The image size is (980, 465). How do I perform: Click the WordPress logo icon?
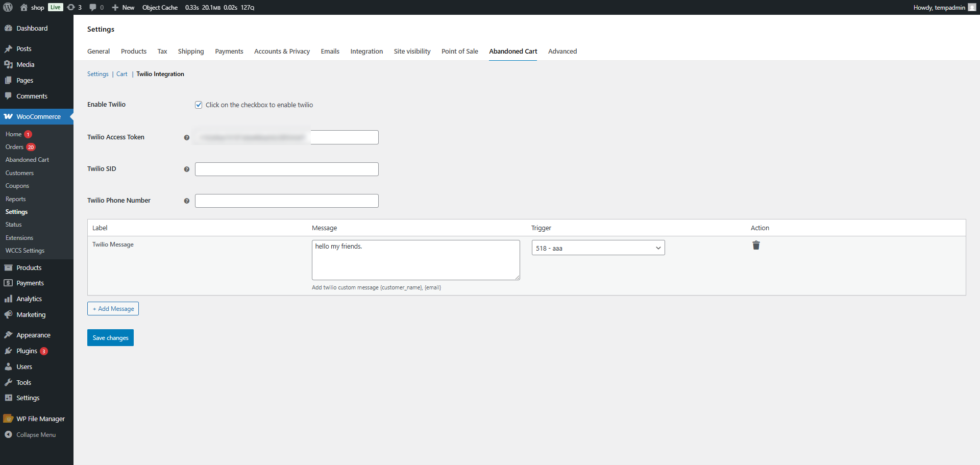[x=8, y=7]
